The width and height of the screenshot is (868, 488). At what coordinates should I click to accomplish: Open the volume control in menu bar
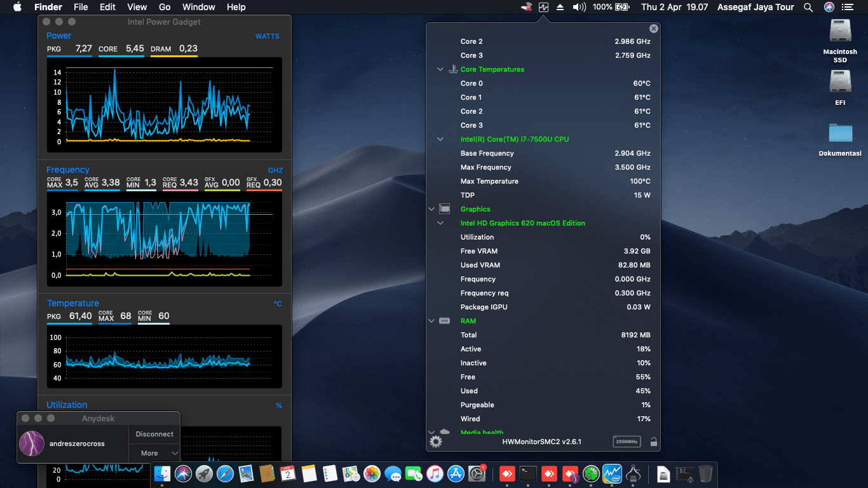pos(578,7)
